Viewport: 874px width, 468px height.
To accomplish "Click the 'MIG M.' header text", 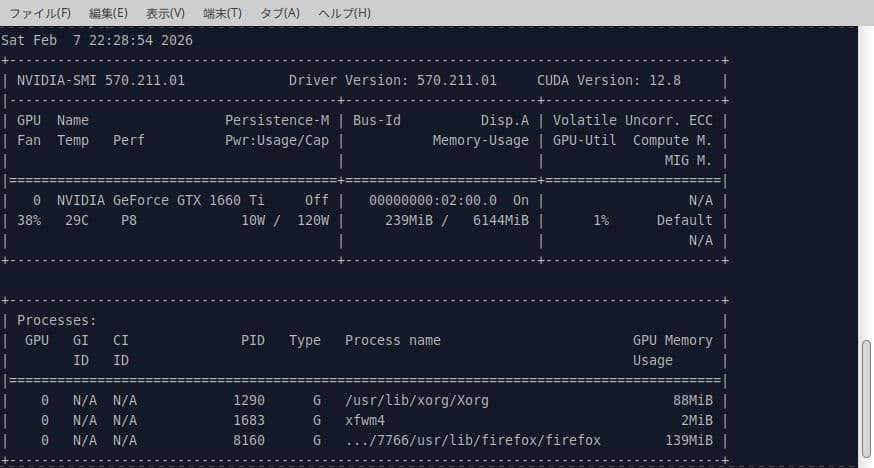I will click(688, 160).
